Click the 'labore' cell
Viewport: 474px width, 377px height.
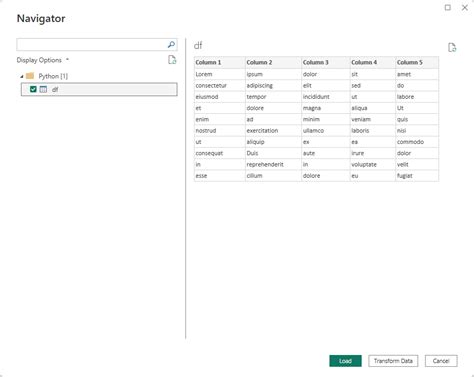pyautogui.click(x=417, y=97)
